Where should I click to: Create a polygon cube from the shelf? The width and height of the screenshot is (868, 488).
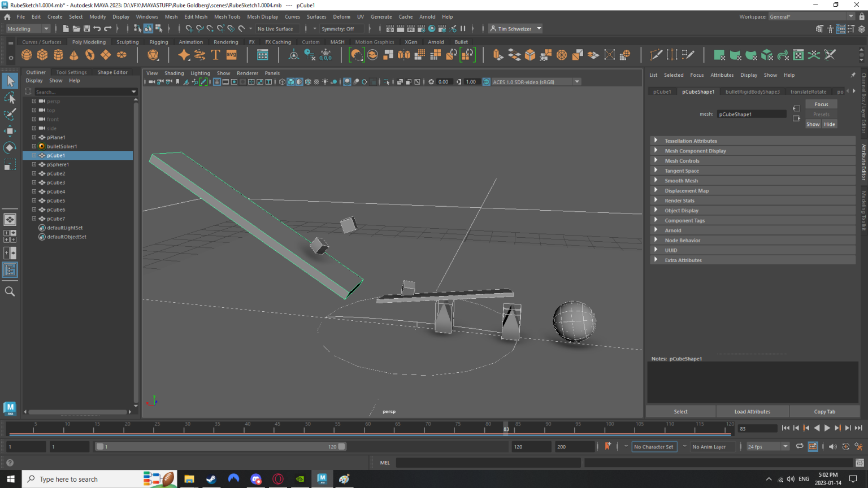click(x=42, y=55)
